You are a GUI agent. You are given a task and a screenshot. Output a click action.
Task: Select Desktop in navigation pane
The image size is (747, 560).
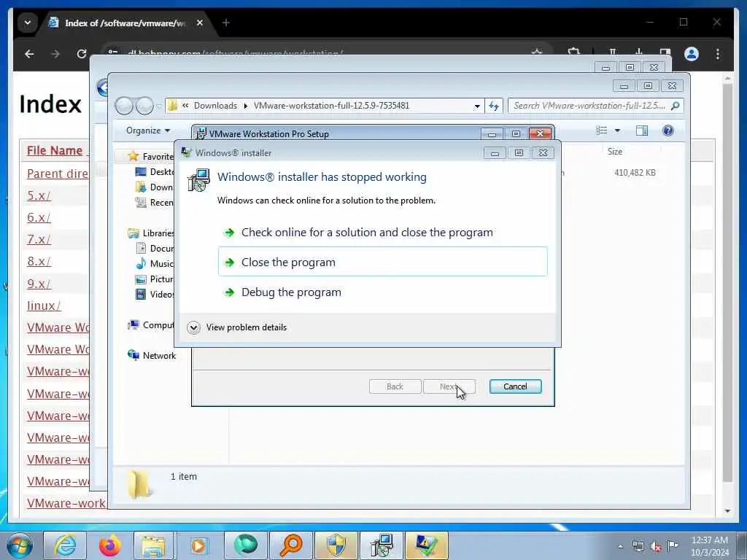155,172
